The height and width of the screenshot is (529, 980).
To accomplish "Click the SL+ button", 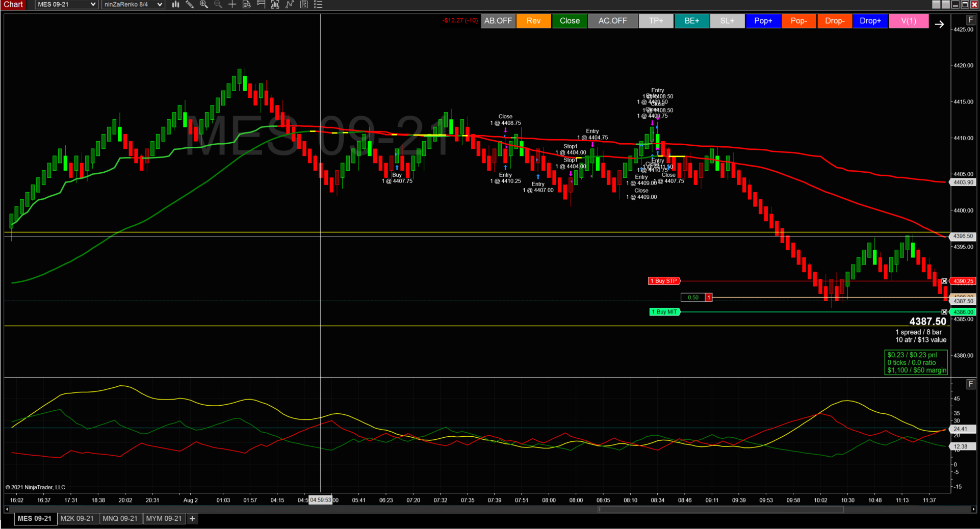I will point(728,21).
